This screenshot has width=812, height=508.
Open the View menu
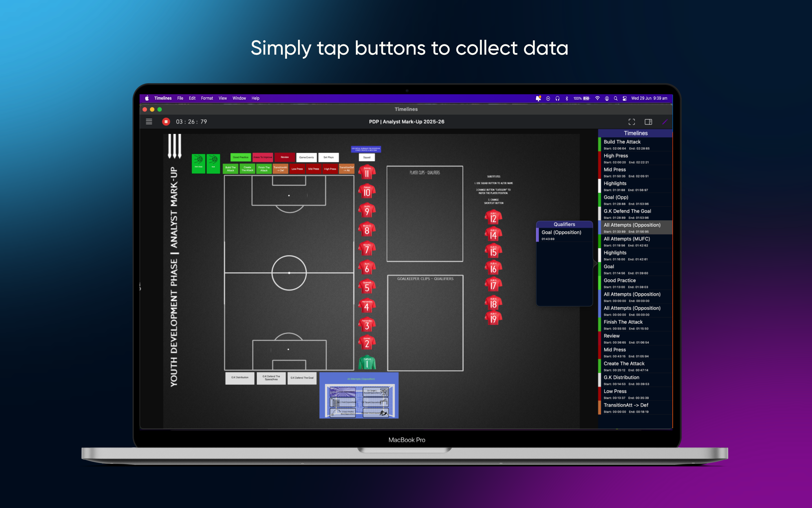point(223,98)
